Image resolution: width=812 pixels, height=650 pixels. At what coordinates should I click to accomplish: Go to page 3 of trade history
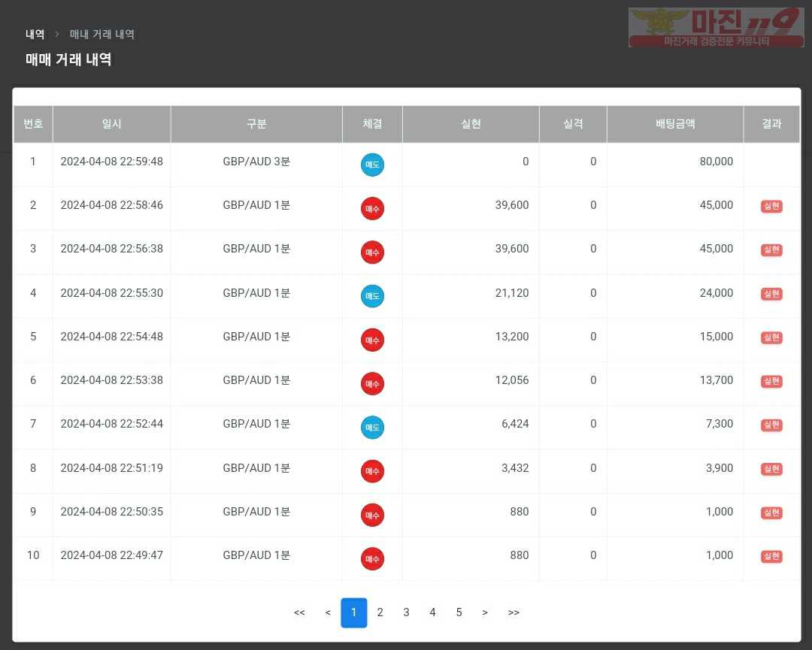click(407, 612)
